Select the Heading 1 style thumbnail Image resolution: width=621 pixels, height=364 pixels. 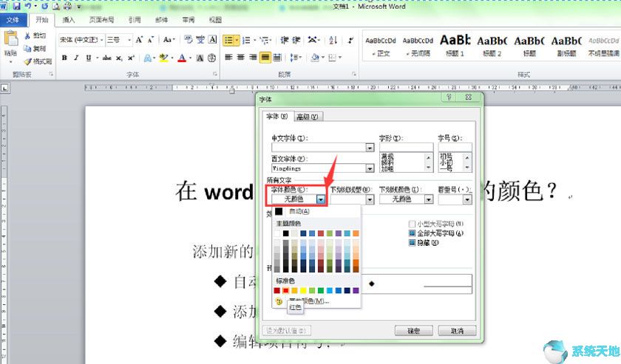(455, 44)
